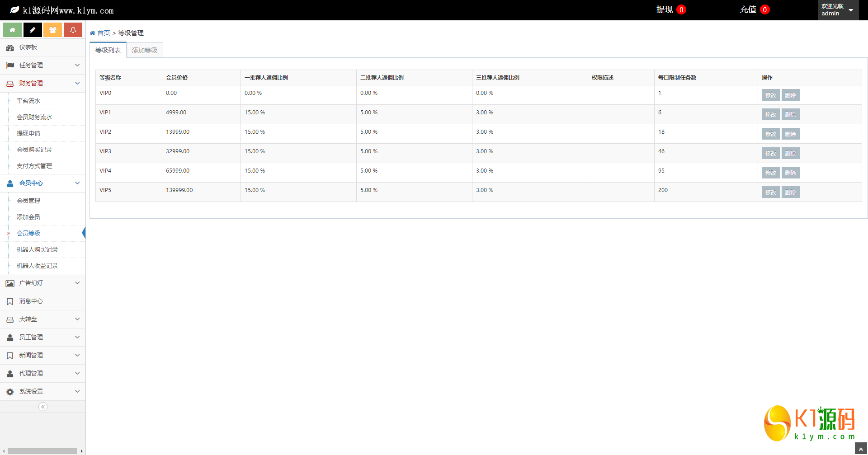Expand the 任务管理 menu chevron
The image size is (868, 455).
tap(77, 65)
